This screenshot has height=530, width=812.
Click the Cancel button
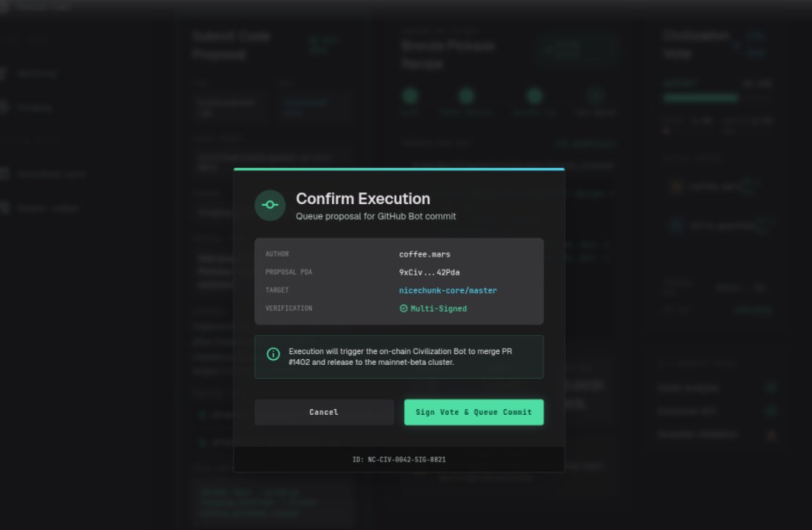(324, 412)
